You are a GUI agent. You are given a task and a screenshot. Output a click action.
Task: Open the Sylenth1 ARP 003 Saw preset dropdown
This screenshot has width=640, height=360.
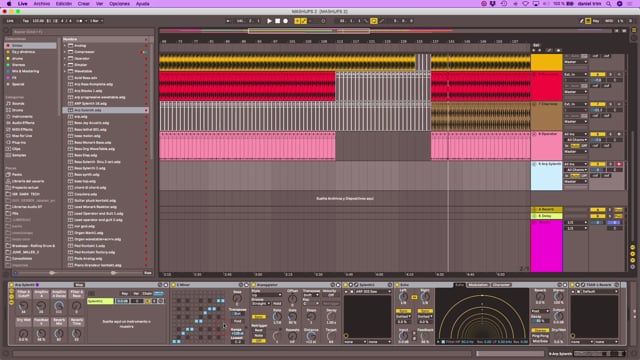367,291
